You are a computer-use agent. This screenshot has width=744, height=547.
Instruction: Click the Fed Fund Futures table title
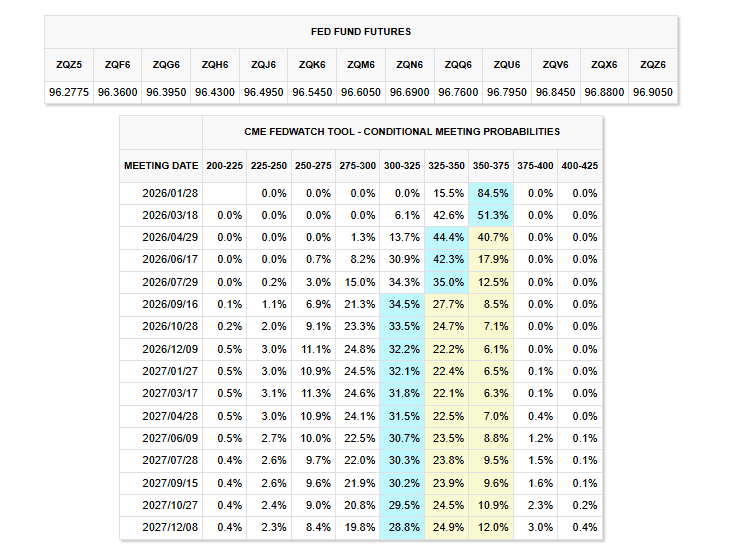click(x=361, y=32)
